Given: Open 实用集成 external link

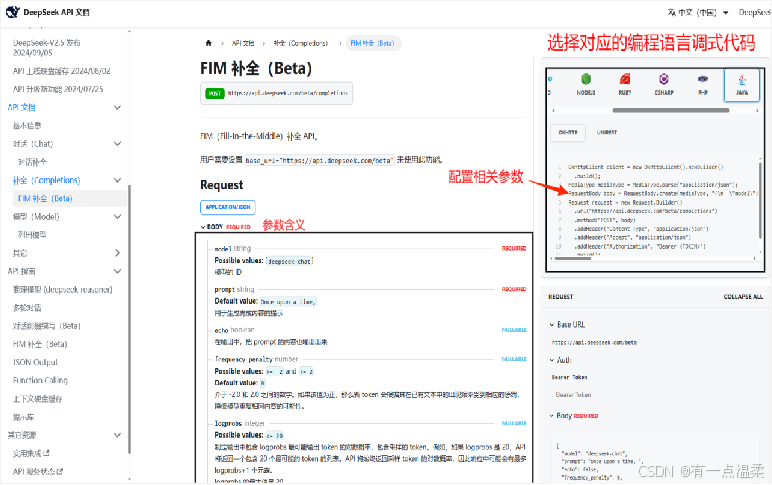Looking at the screenshot, I should pos(31,453).
